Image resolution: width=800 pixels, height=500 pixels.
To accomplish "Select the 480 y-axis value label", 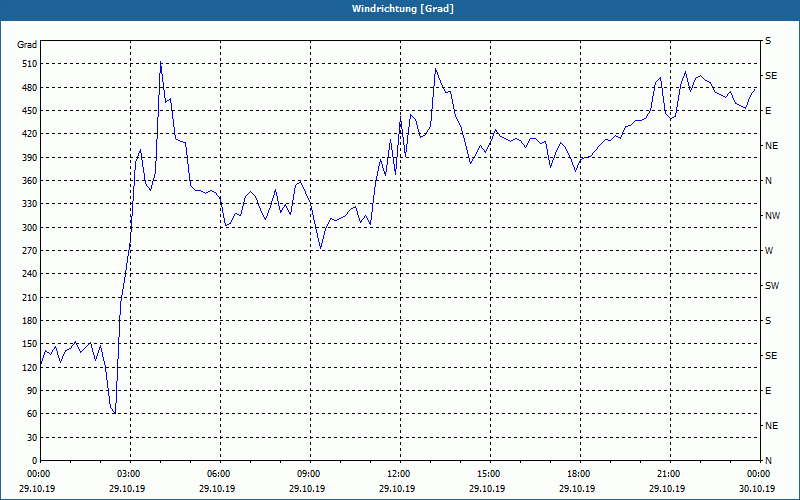I will pos(31,87).
